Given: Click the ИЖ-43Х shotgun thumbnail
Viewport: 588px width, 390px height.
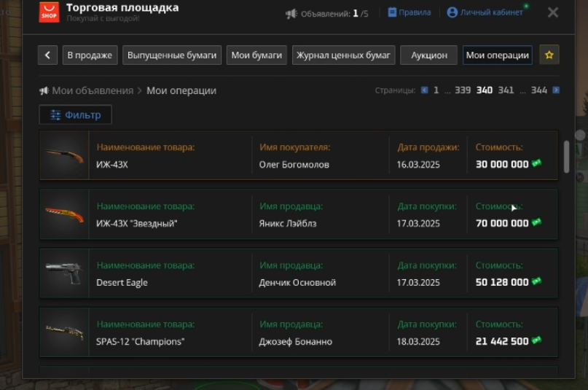Looking at the screenshot, I should [64, 155].
